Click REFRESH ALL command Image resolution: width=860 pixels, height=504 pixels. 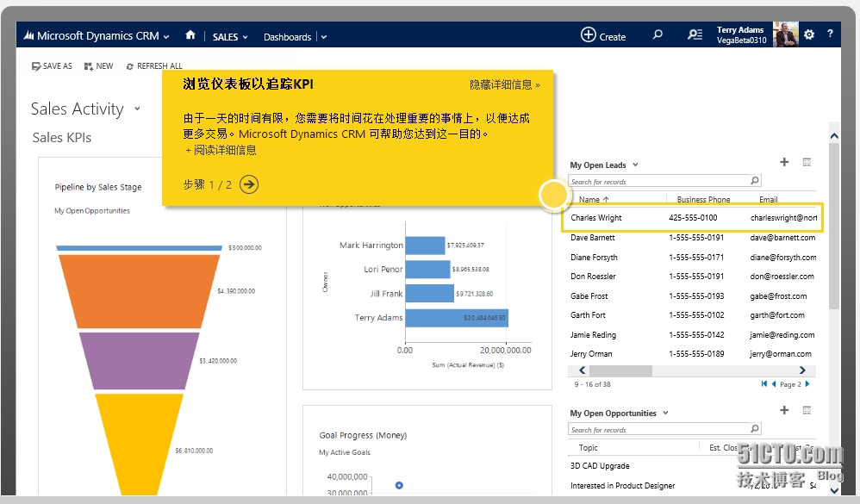(154, 65)
